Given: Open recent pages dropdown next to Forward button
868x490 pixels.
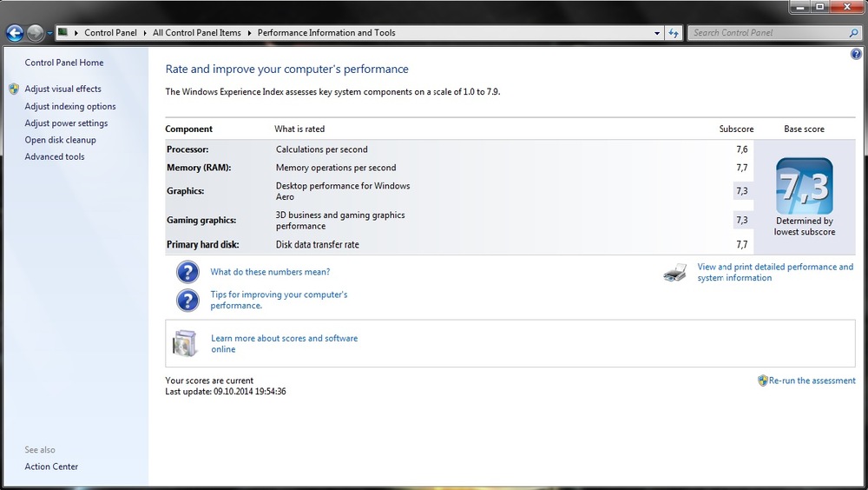Looking at the screenshot, I should tap(49, 33).
